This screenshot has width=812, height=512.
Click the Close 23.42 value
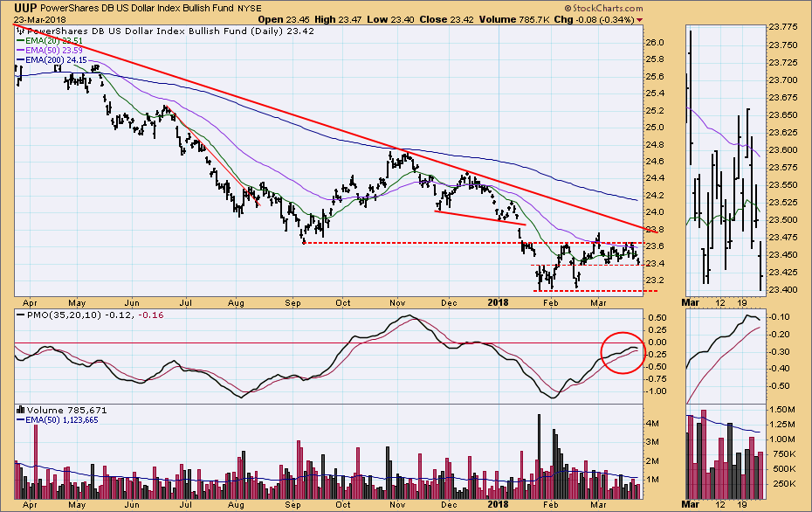click(x=446, y=20)
